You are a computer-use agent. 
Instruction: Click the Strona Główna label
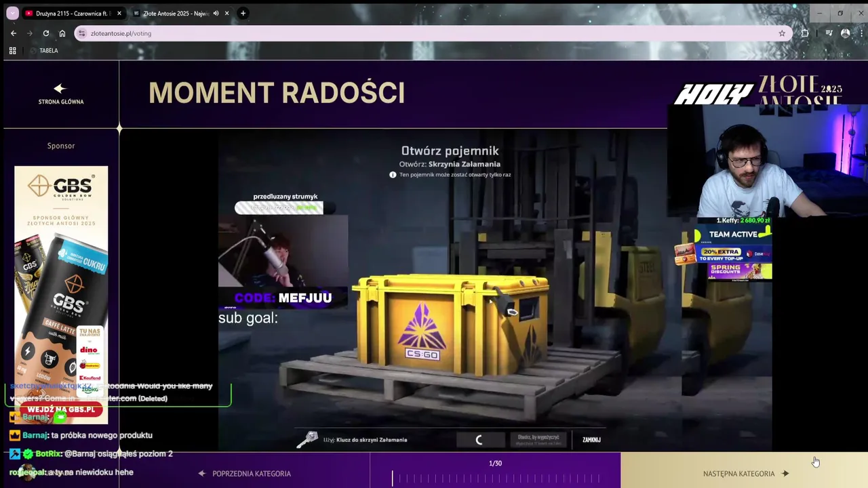(61, 102)
